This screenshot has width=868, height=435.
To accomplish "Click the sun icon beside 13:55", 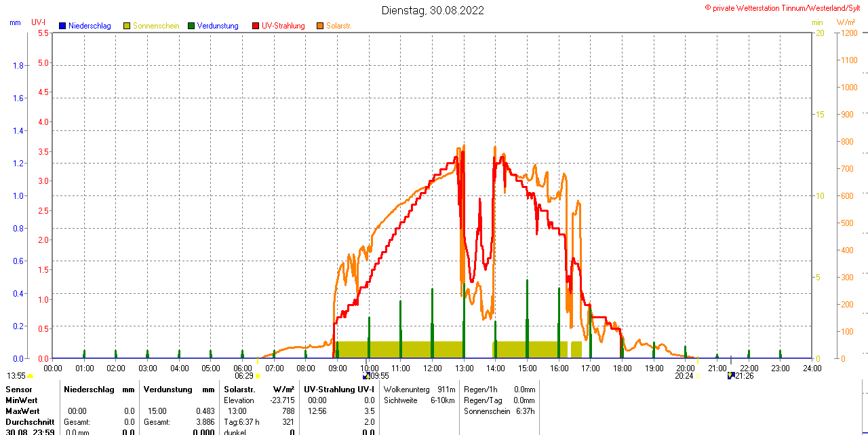I will [31, 376].
